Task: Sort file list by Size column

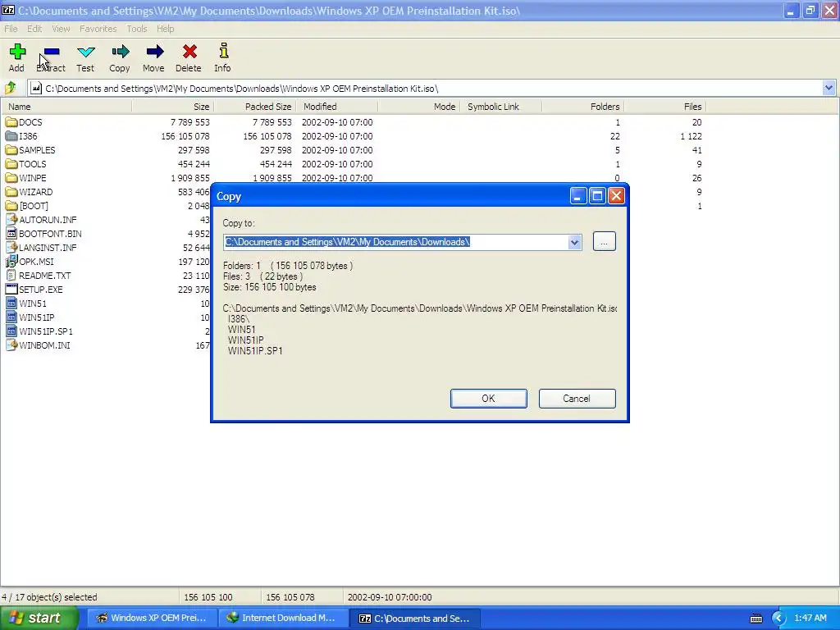Action: (172, 107)
